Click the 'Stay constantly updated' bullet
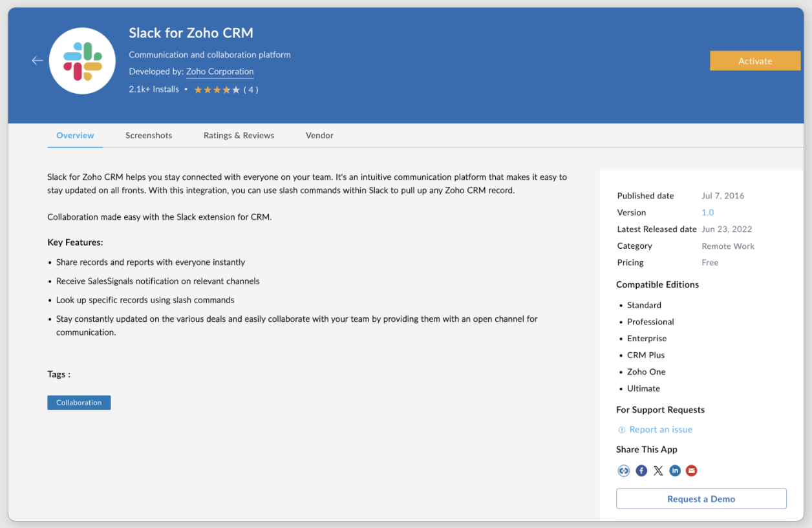The height and width of the screenshot is (528, 812). pos(297,326)
